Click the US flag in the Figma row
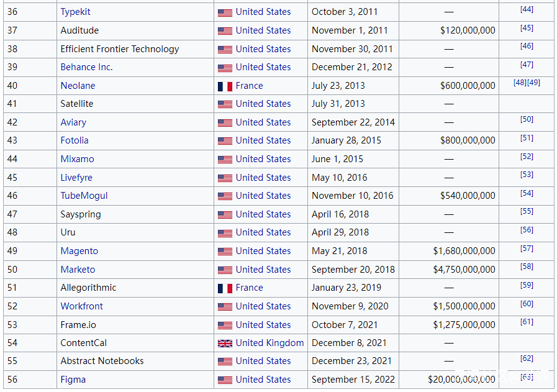Viewport: 557px width, 392px height. point(225,380)
